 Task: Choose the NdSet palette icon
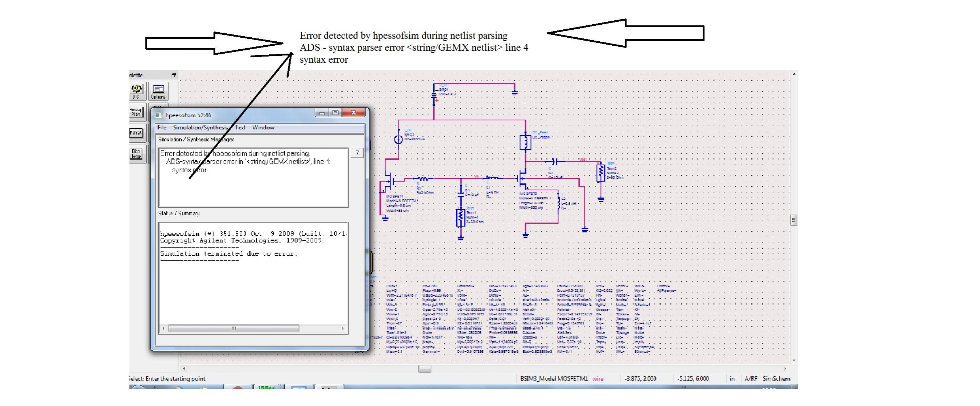[136, 132]
